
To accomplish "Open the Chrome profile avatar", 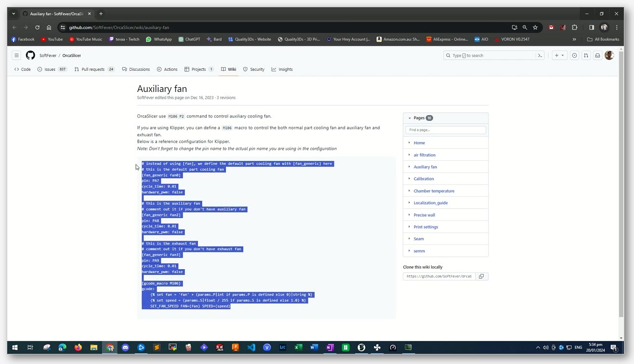I will (x=604, y=27).
